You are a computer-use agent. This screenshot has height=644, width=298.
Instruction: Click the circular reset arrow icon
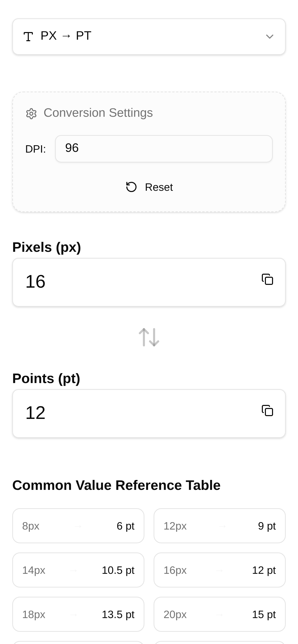[131, 187]
